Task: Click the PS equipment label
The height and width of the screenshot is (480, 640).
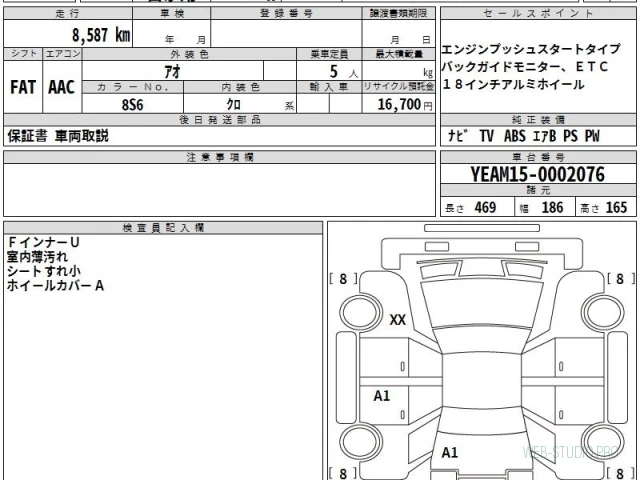Action: tap(571, 136)
